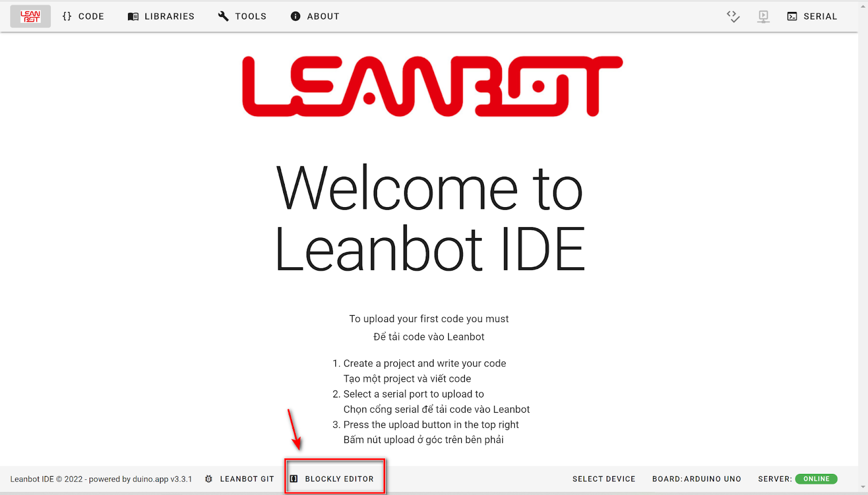Click the Serial terminal icon

[792, 16]
